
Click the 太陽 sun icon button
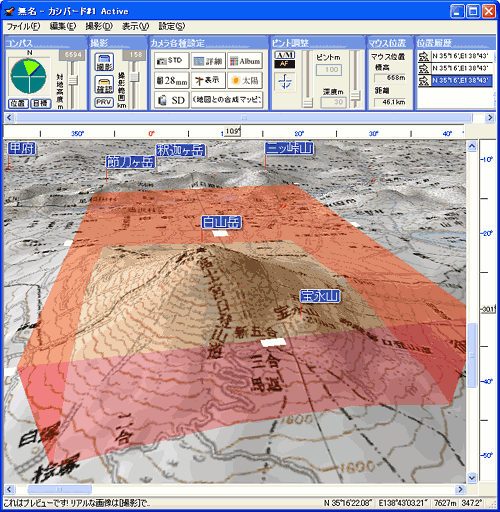coord(245,80)
